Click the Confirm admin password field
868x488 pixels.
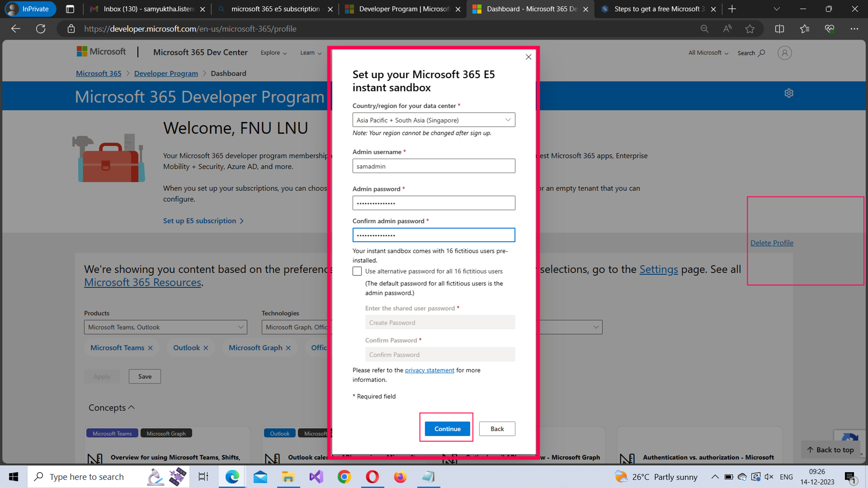[x=434, y=235]
